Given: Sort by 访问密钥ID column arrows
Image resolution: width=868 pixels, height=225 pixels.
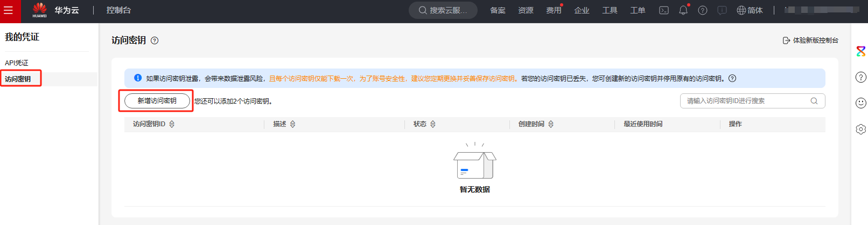Looking at the screenshot, I should (x=172, y=124).
